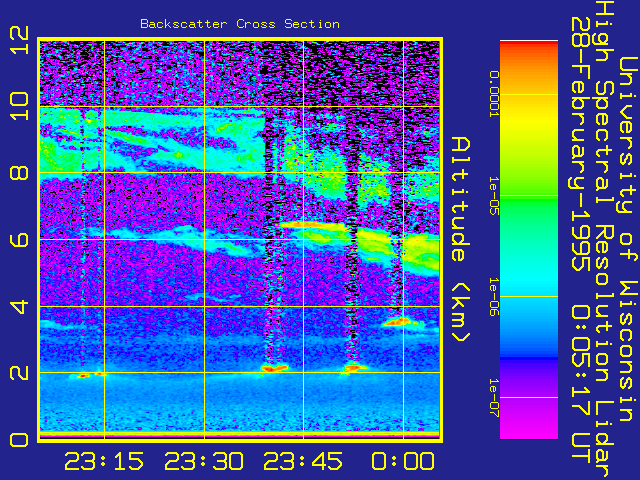Click 'High Spectral Resolution Lidar' text
This screenshot has width=640, height=480.
[x=604, y=239]
